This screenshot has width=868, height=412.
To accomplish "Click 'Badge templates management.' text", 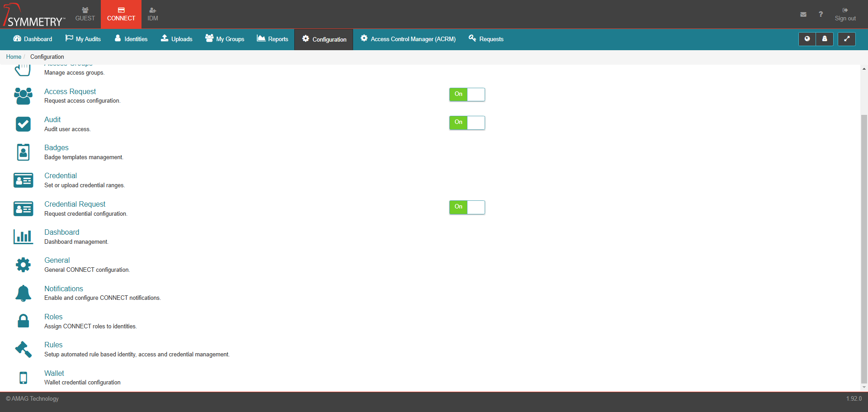I will tap(84, 157).
